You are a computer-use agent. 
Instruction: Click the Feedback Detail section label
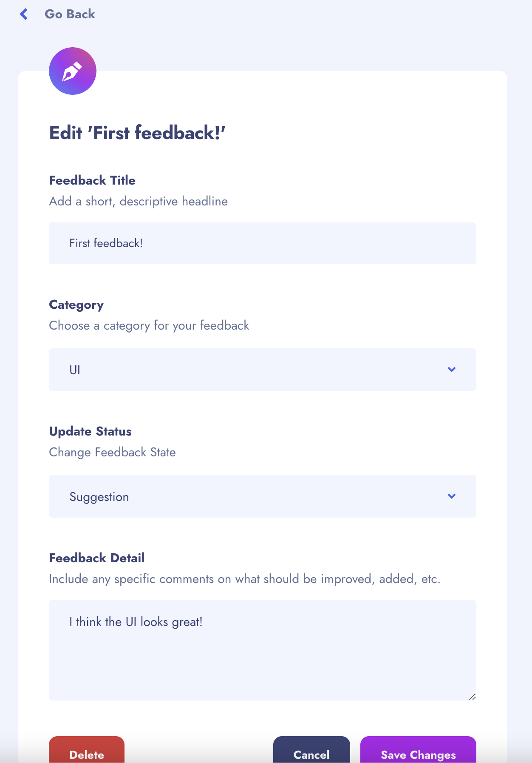pos(97,558)
